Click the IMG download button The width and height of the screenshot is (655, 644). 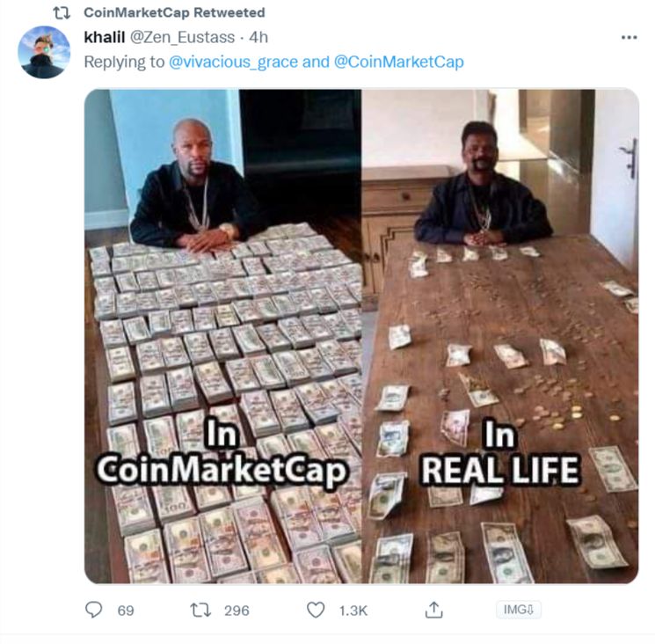click(x=519, y=610)
